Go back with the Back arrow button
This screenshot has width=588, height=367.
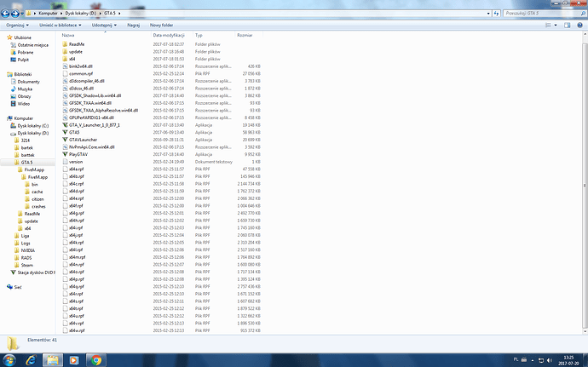click(5, 14)
